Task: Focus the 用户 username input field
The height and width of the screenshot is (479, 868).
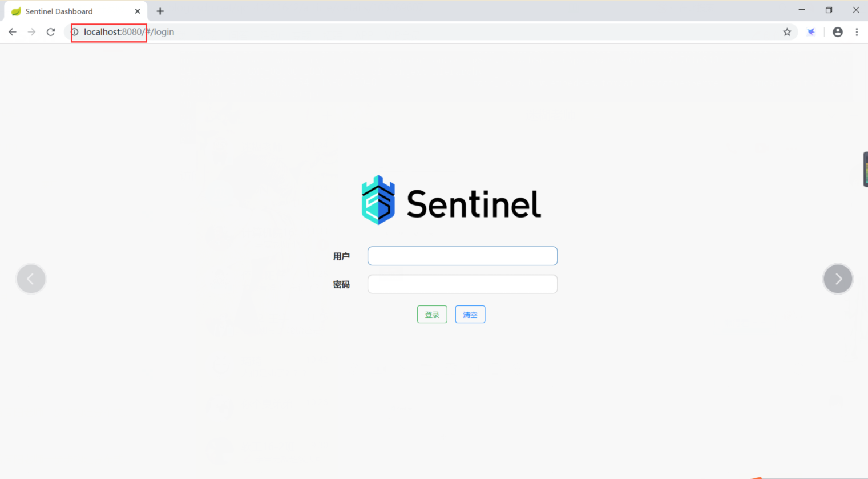Action: (x=462, y=256)
